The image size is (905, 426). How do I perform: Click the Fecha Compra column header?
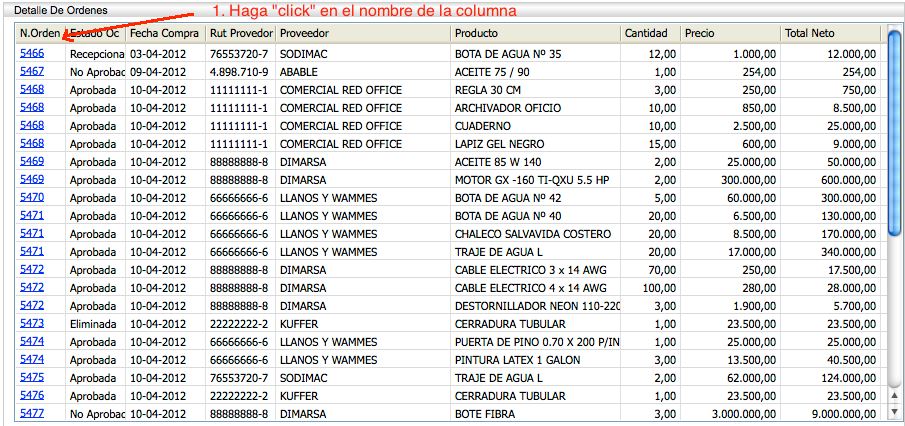166,33
